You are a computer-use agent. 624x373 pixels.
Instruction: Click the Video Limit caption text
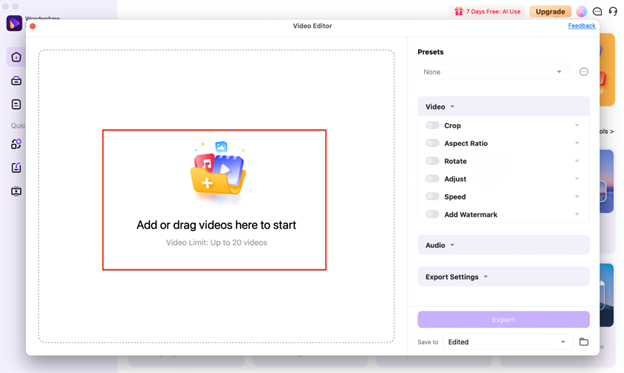click(x=216, y=242)
